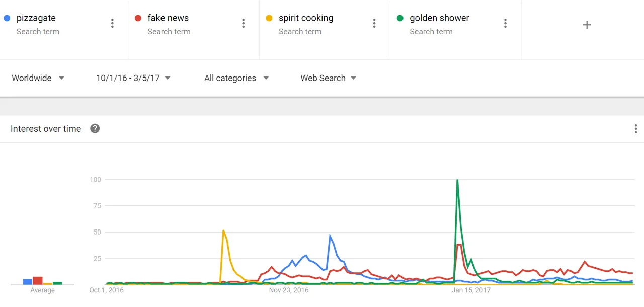Open the golden shower three-dot menu

pos(505,23)
